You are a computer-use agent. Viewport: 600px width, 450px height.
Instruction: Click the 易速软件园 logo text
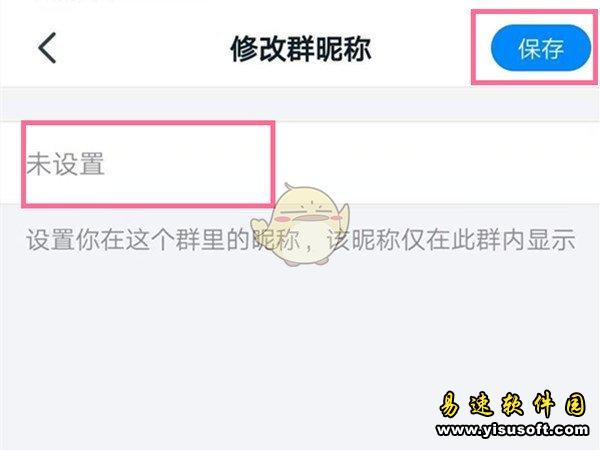coord(512,405)
